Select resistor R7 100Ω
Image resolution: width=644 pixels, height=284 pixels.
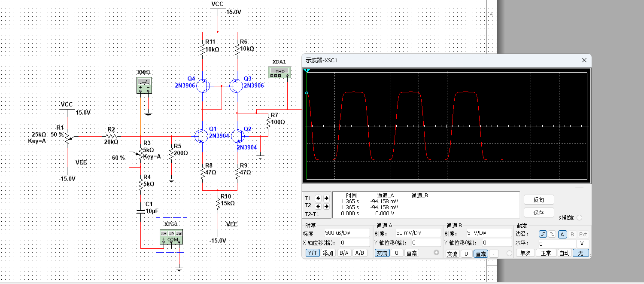coord(268,122)
